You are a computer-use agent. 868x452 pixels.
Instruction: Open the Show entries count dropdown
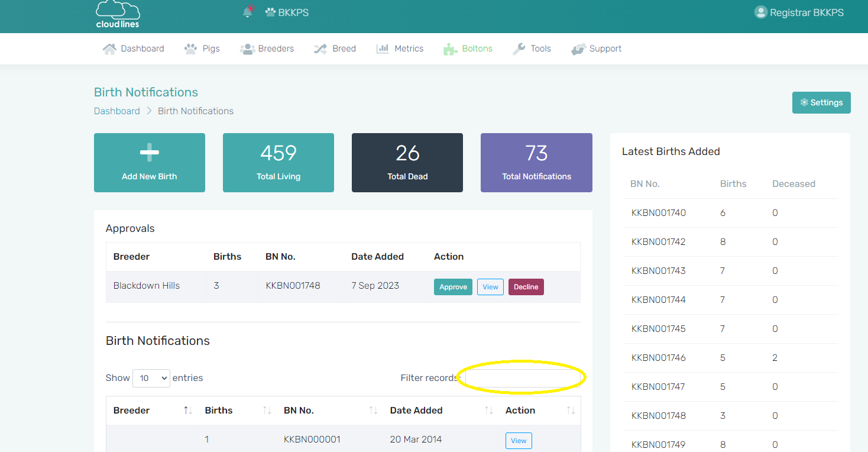click(151, 378)
